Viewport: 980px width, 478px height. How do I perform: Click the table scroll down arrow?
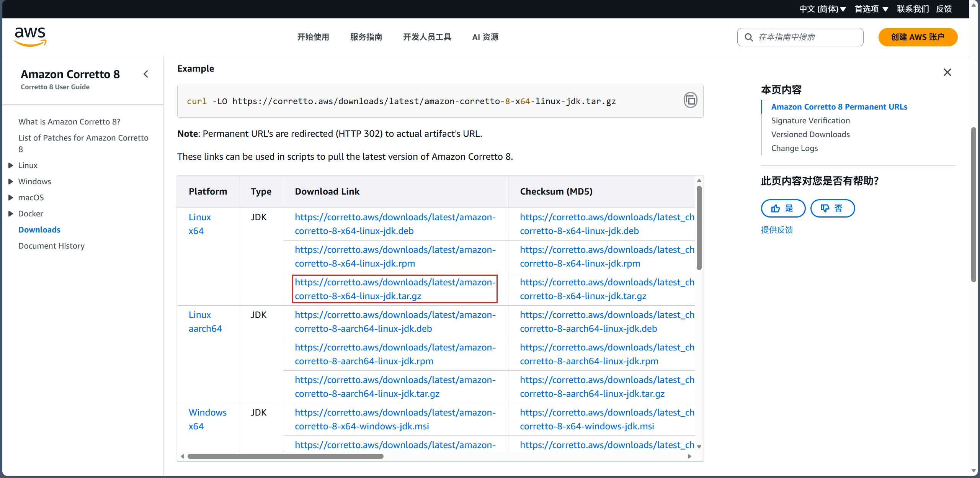point(699,447)
